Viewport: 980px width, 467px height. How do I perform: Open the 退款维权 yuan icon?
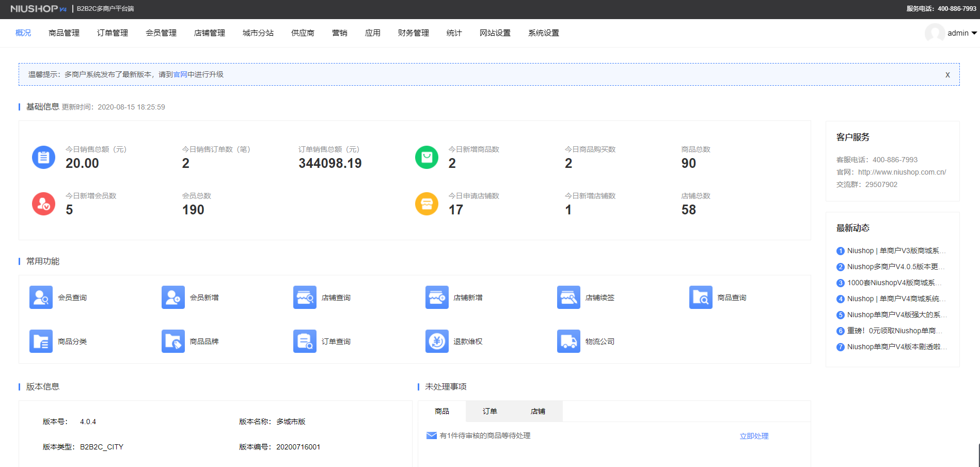click(437, 341)
